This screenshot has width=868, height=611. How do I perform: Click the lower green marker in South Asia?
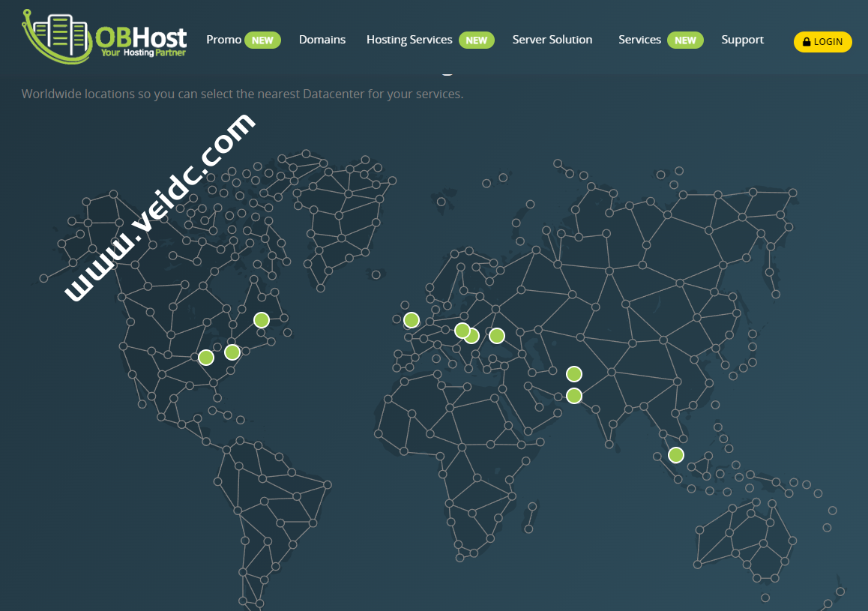coord(573,396)
